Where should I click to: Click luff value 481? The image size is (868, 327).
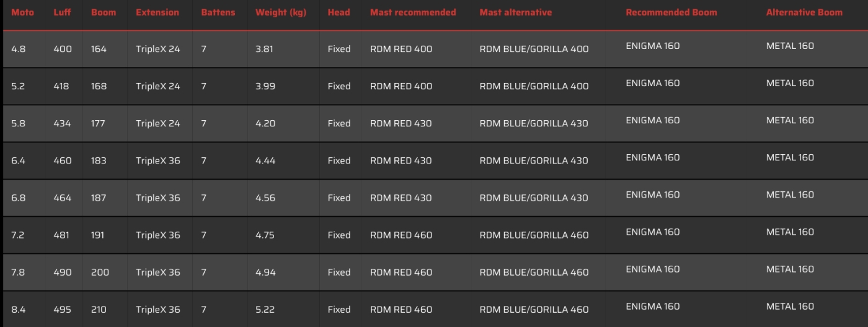pyautogui.click(x=62, y=235)
